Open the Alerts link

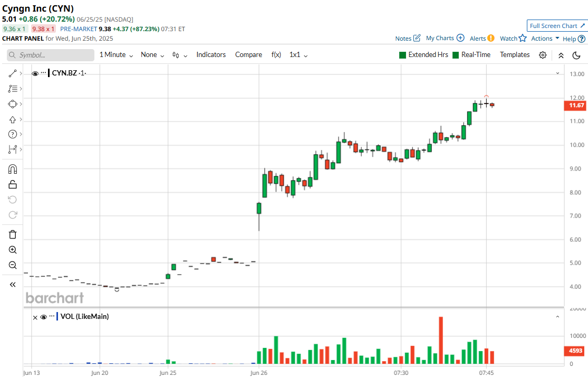coord(478,39)
